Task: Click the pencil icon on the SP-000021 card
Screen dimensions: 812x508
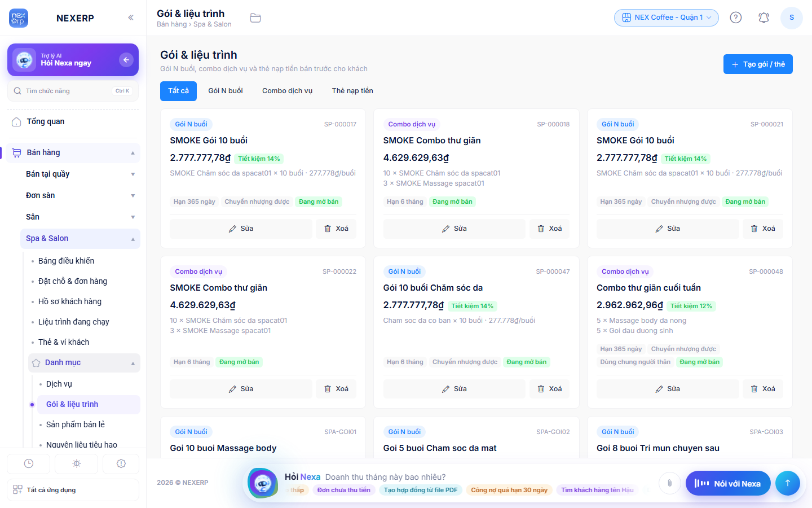Action: 659,229
